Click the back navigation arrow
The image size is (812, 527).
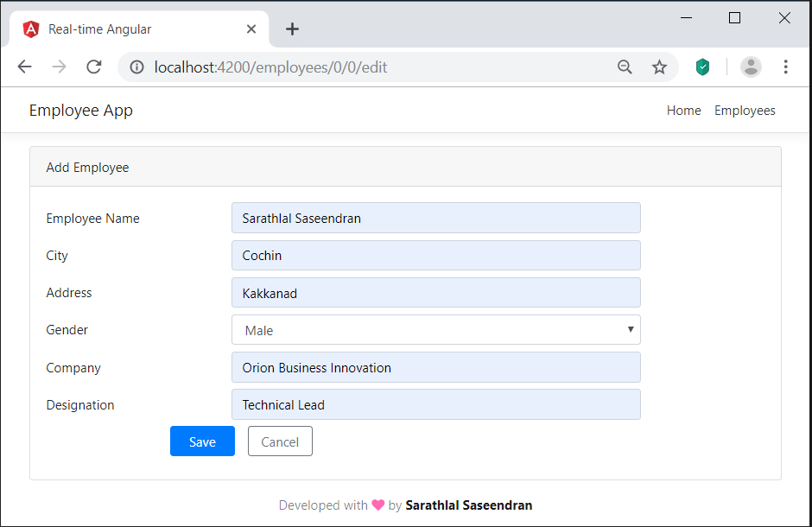(24, 67)
